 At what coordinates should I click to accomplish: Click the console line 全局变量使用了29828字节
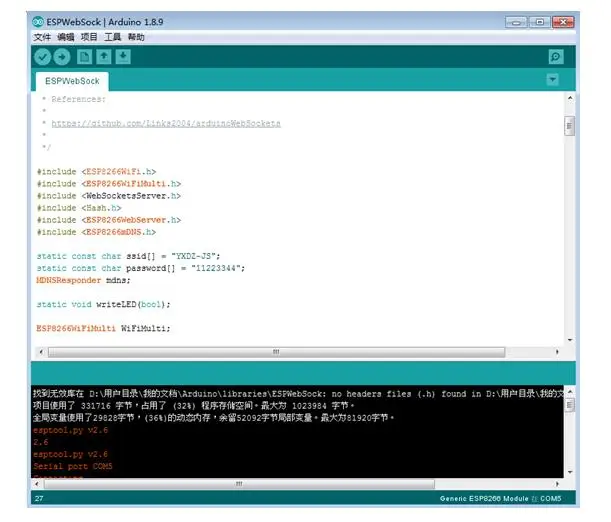coord(214,418)
